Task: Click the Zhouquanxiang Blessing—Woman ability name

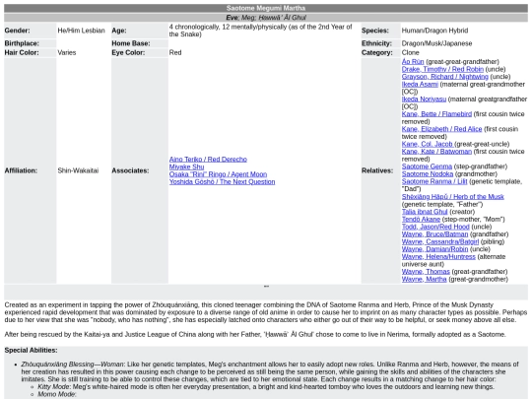Action: pos(72,365)
